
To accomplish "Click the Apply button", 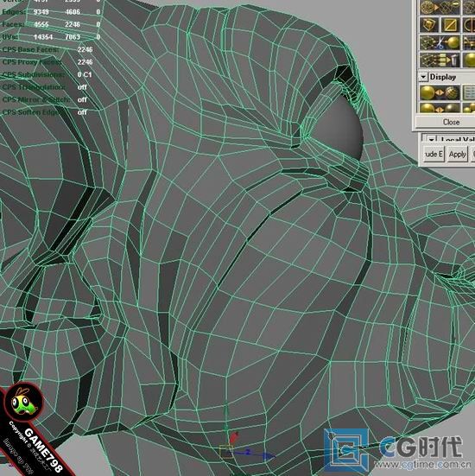I will 458,155.
